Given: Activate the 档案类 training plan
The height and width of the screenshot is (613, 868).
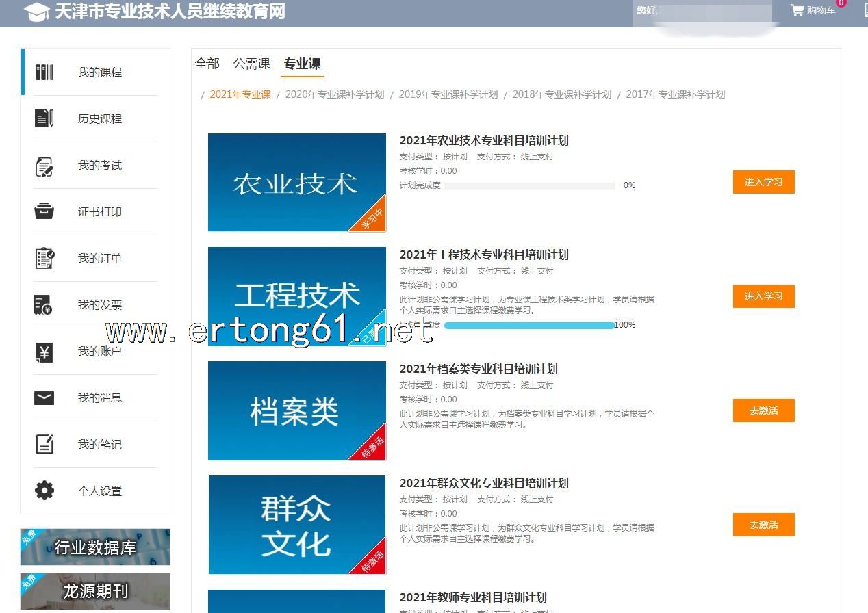Looking at the screenshot, I should click(763, 410).
